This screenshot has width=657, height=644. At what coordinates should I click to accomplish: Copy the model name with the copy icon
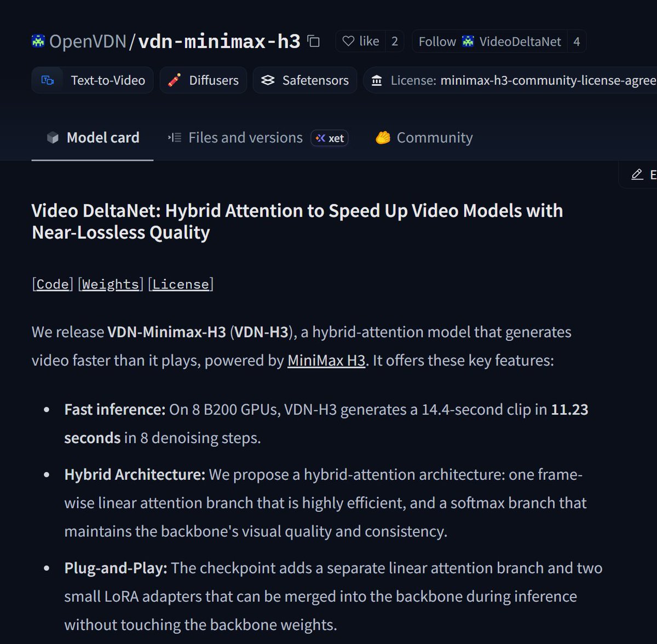[313, 41]
